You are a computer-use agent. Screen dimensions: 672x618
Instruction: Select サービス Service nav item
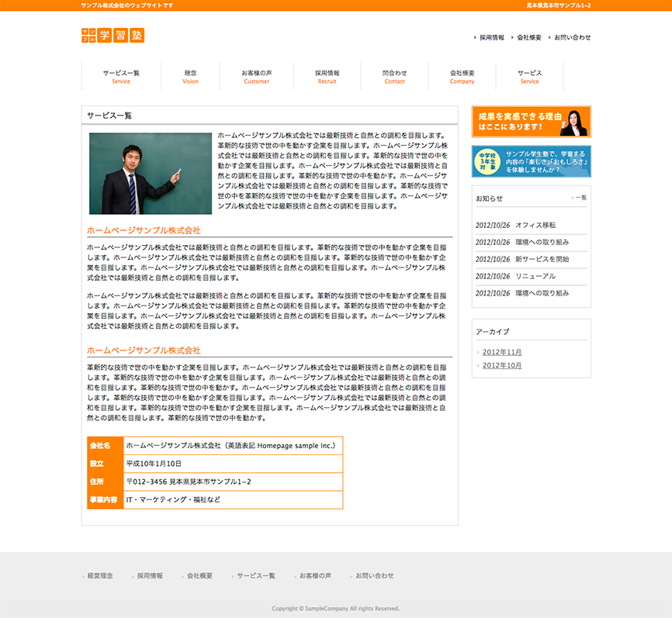pos(530,77)
